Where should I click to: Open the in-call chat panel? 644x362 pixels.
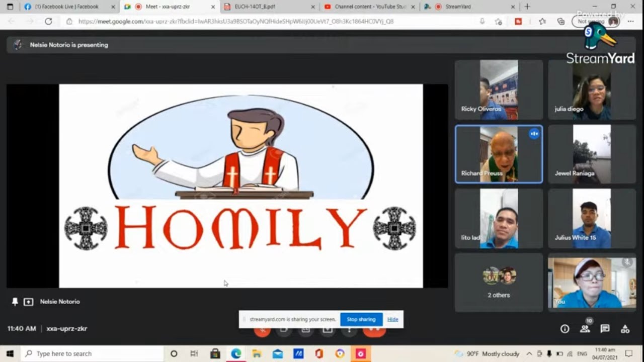[x=605, y=329]
